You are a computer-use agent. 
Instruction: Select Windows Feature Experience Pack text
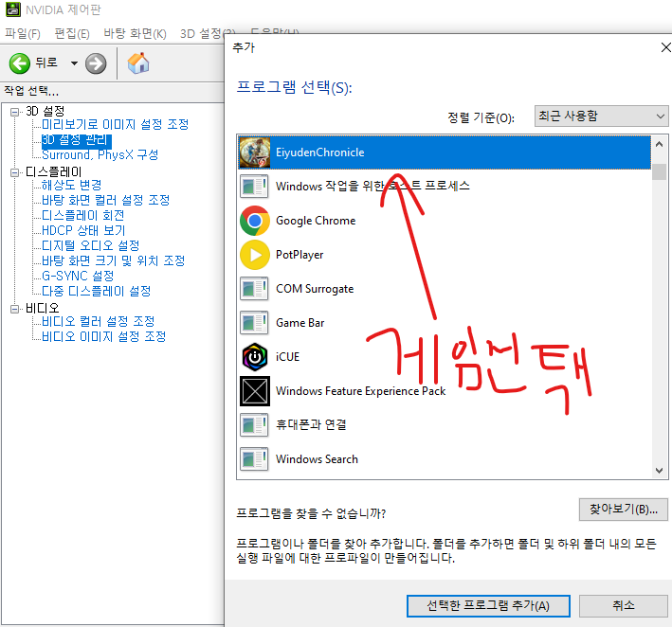point(360,391)
